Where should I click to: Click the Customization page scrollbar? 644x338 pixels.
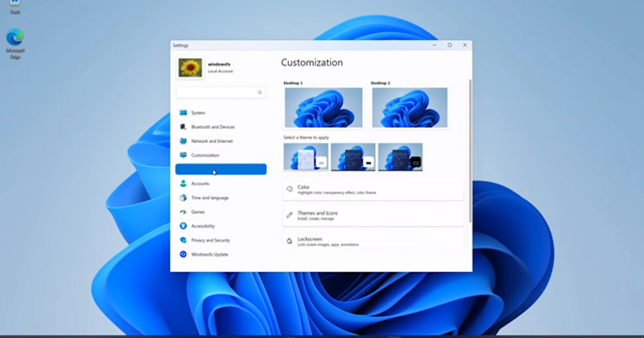470,151
